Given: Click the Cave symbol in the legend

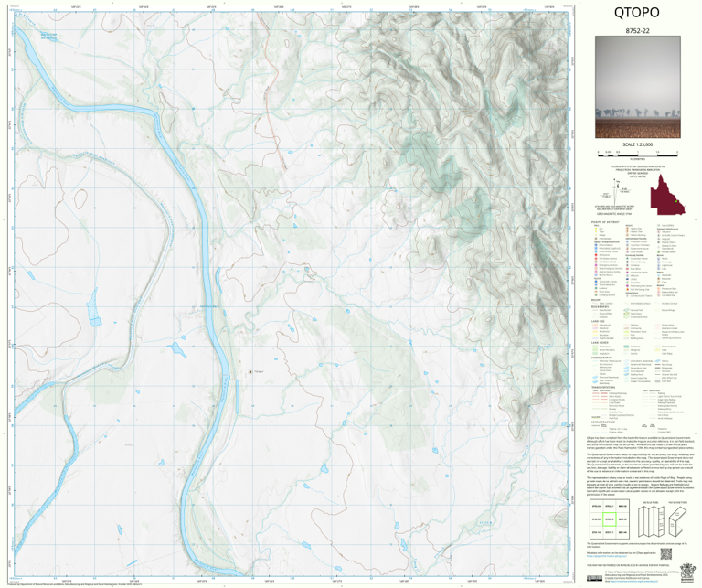Looking at the screenshot, I should (658, 283).
